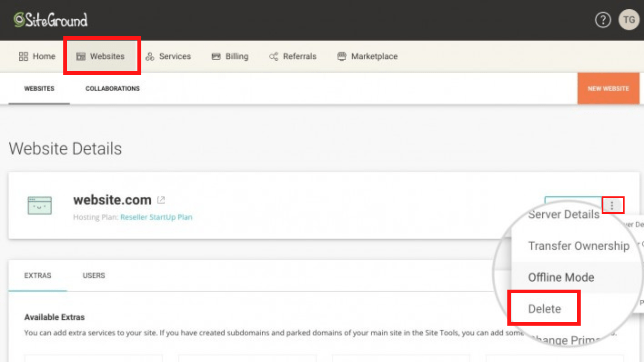Click the Home grid icon

tap(23, 56)
